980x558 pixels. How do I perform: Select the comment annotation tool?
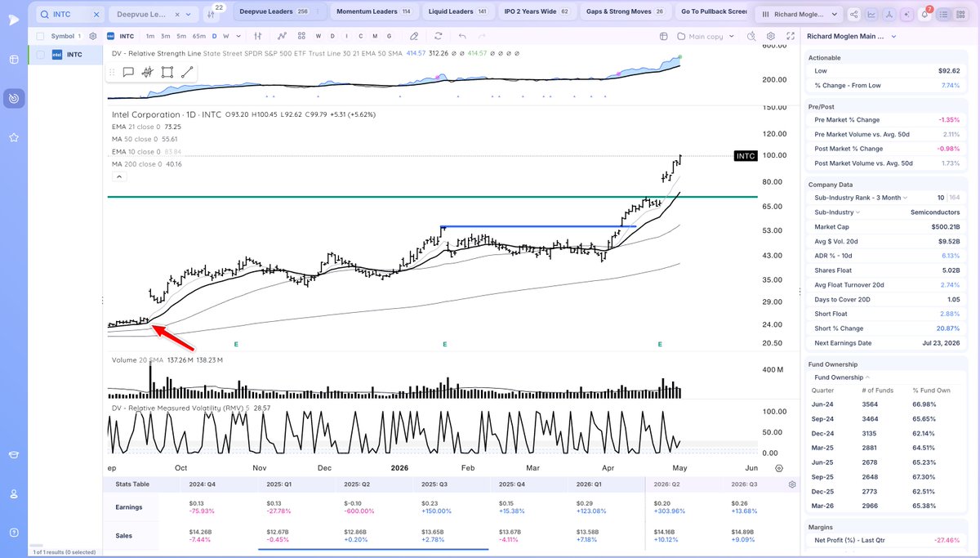point(128,72)
